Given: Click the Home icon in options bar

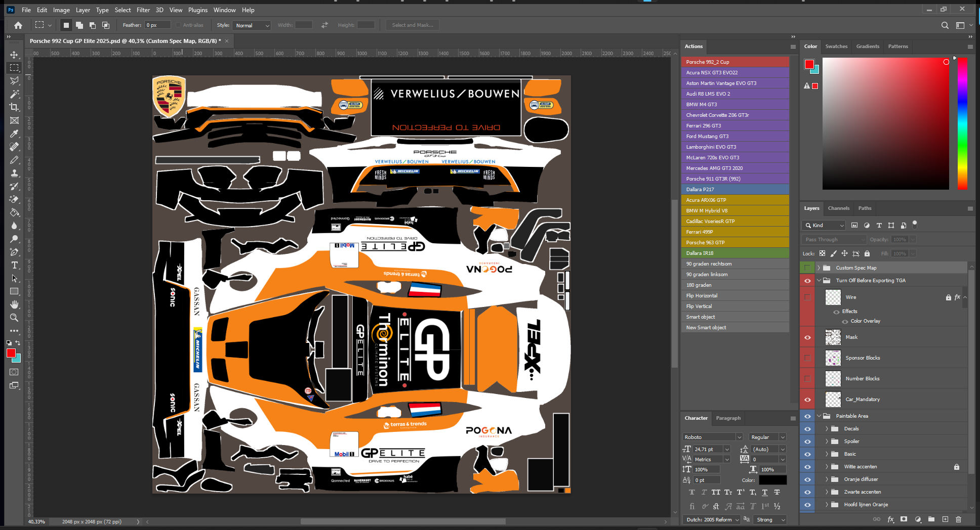Looking at the screenshot, I should click(18, 25).
